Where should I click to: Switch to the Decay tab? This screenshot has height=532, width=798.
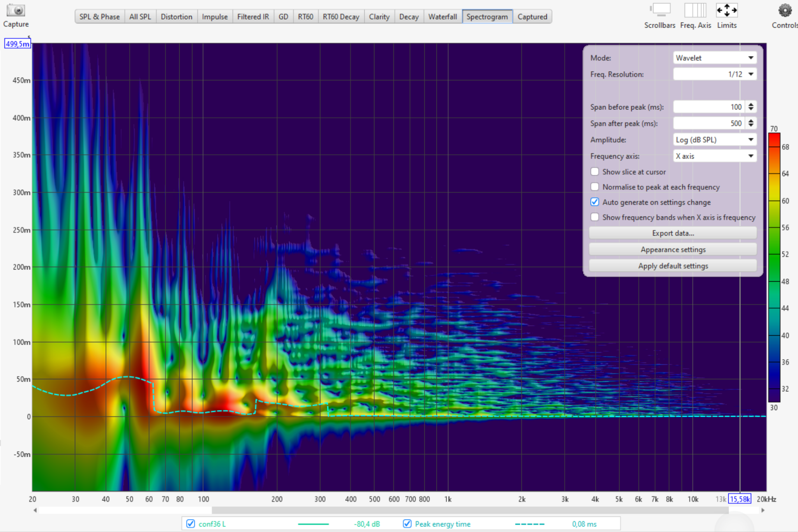click(409, 17)
